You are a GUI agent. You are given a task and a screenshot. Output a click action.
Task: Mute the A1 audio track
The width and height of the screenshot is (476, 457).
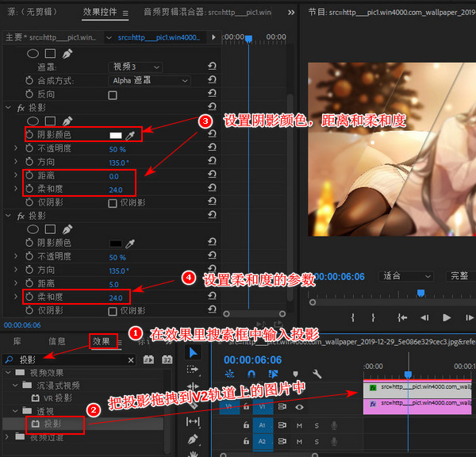click(299, 426)
